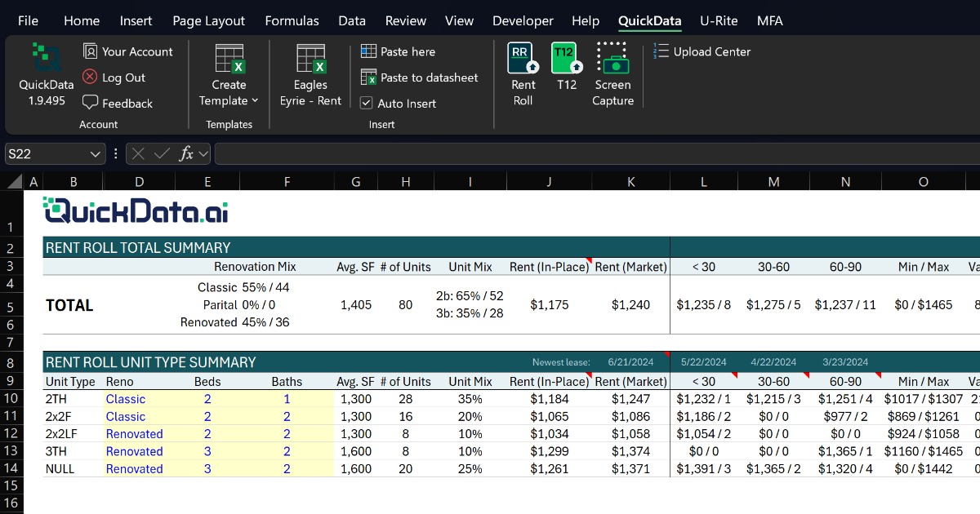The image size is (980, 514).
Task: Switch to the Review tab
Action: [406, 21]
